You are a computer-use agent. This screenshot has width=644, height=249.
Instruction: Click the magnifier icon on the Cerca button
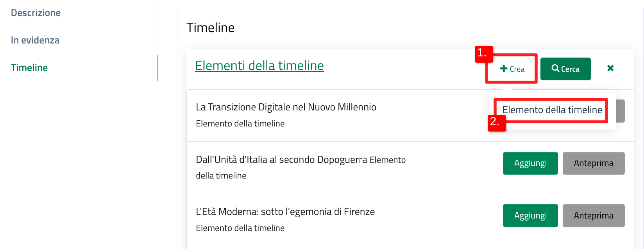click(x=555, y=68)
